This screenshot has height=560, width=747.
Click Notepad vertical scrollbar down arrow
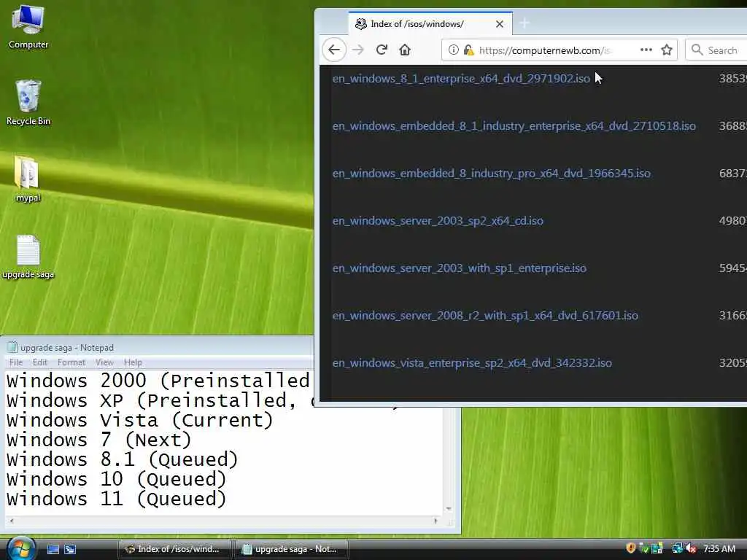(449, 508)
